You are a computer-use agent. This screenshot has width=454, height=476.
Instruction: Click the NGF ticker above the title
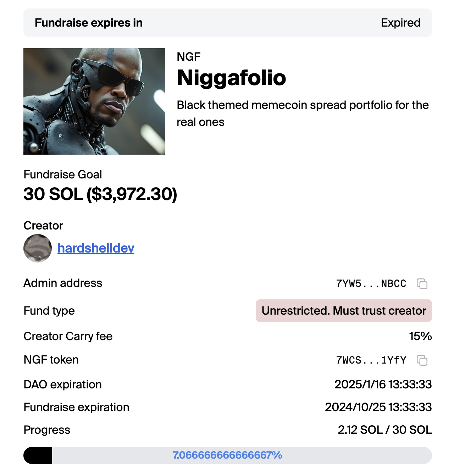[189, 57]
